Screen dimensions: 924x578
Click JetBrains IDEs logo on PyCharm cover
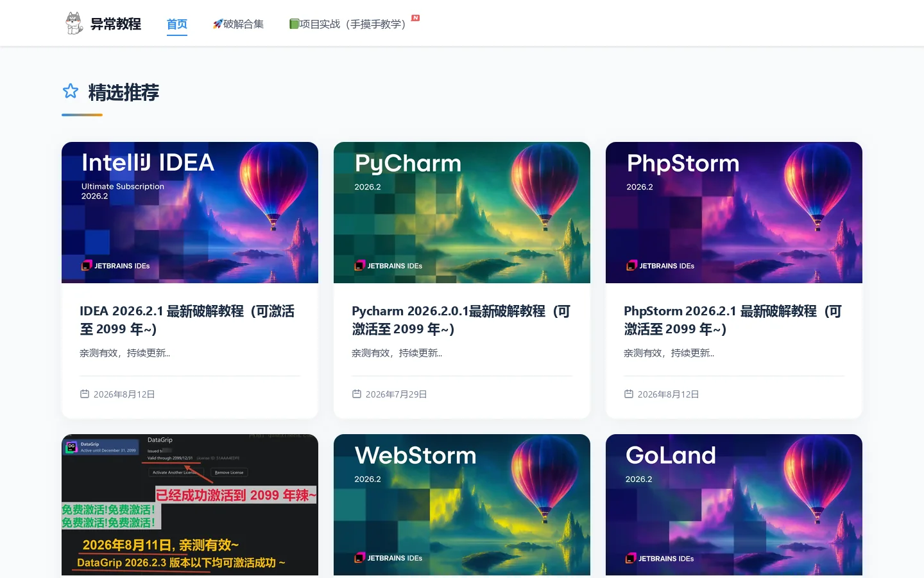point(388,266)
